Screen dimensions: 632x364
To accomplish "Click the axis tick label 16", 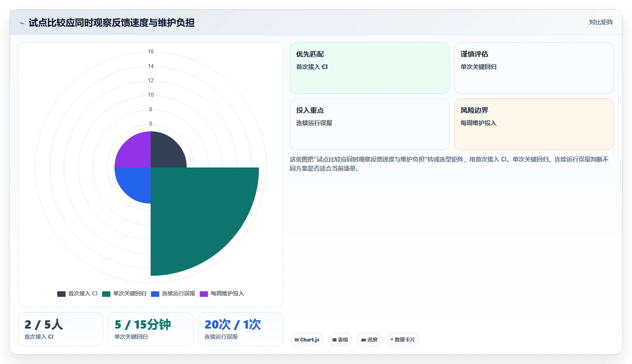I will click(x=151, y=52).
